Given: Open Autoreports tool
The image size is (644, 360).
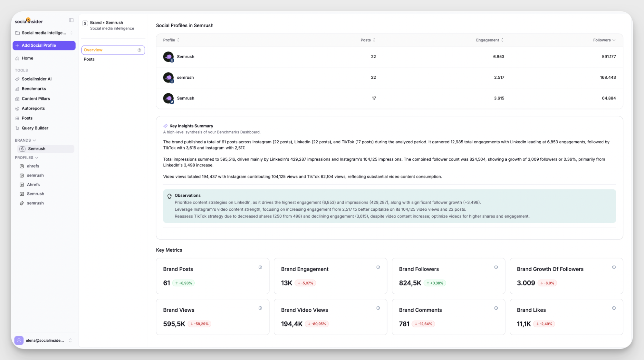Looking at the screenshot, I should pos(33,109).
